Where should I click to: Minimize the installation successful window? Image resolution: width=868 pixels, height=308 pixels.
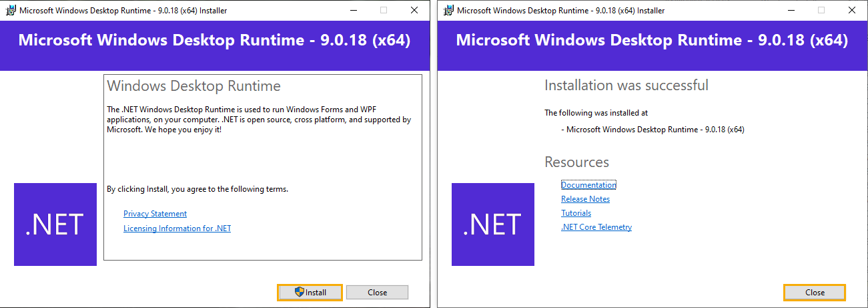[791, 10]
